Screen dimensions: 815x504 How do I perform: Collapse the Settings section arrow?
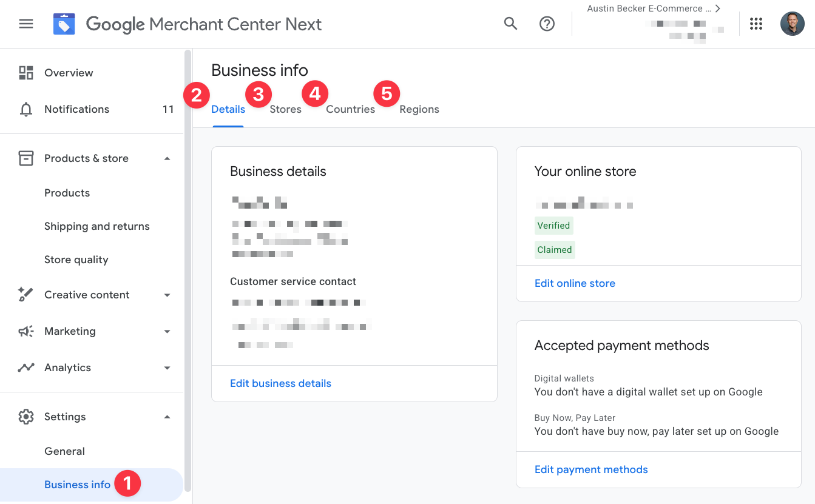pyautogui.click(x=167, y=417)
